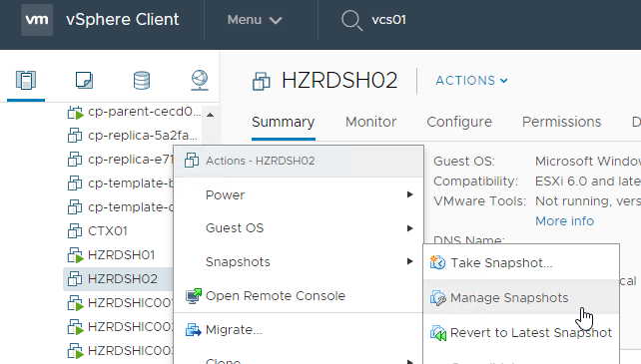
Task: Follow the More info link
Action: 564,221
